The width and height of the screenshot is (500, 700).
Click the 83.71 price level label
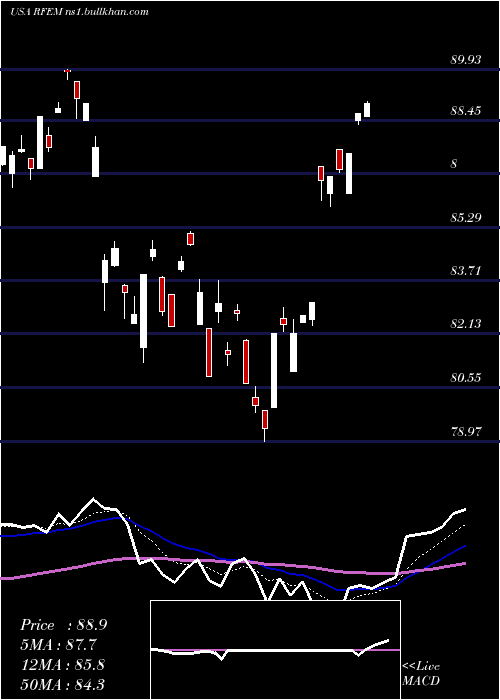click(466, 271)
